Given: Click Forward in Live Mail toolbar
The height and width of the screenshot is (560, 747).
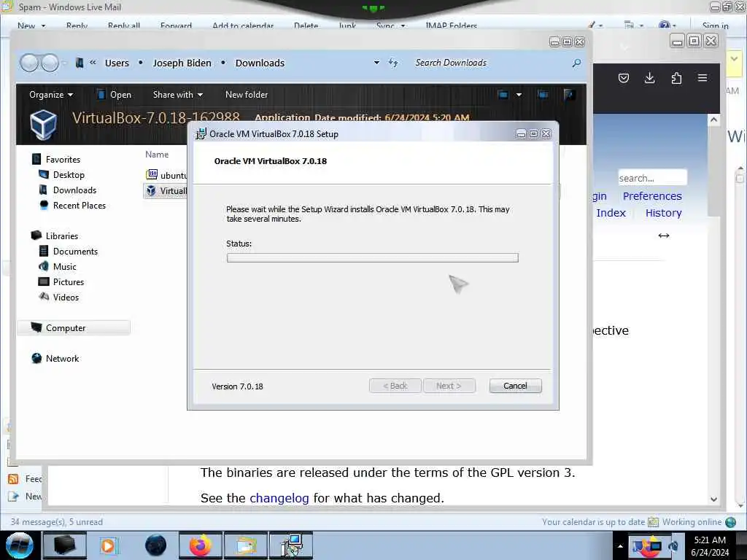Looking at the screenshot, I should (x=176, y=26).
